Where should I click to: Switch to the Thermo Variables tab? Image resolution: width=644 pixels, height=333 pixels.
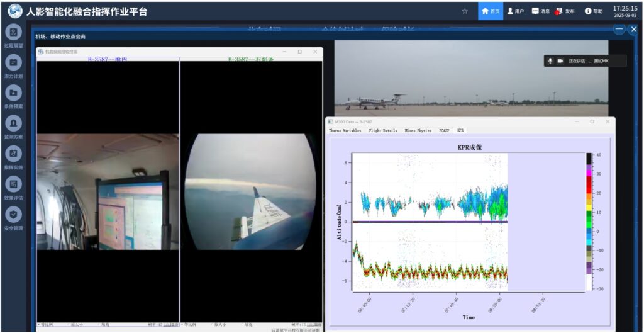[x=345, y=130]
